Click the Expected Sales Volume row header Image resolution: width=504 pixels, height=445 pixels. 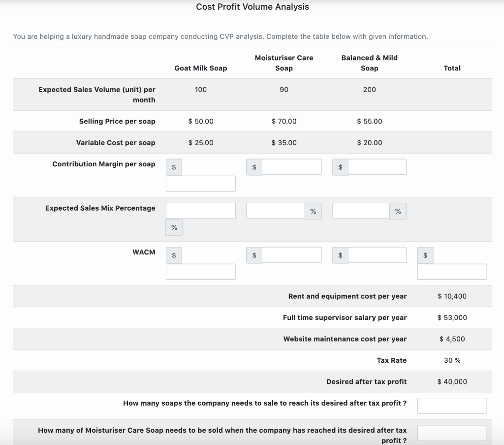coord(97,95)
